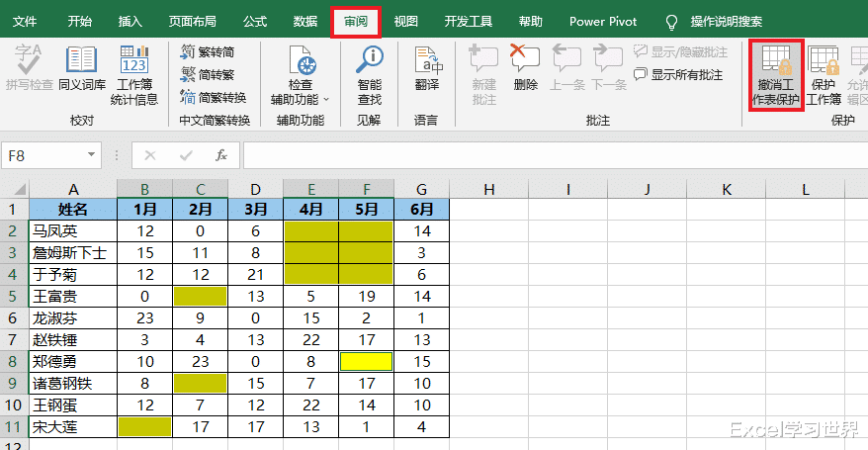The image size is (868, 450).
Task: Click the formula bar input
Action: click(556, 155)
